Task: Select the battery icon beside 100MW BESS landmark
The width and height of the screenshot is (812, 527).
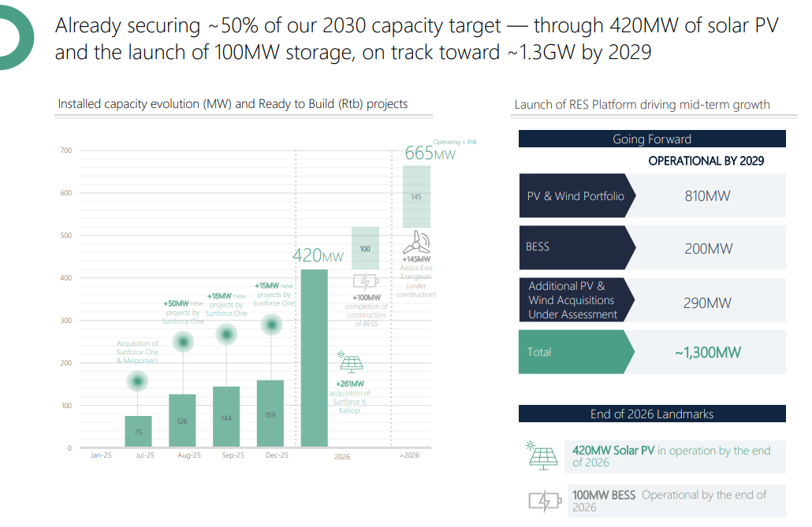Action: pos(544,501)
